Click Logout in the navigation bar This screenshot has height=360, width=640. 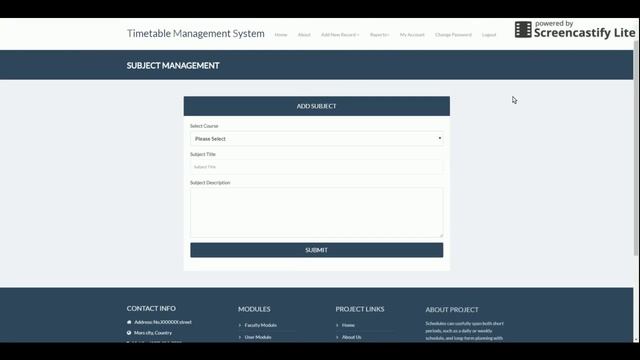click(x=489, y=35)
